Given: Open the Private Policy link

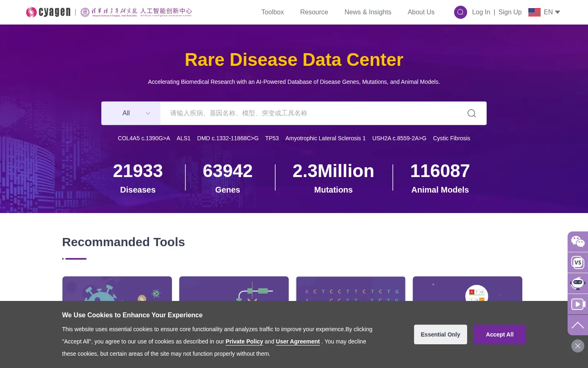Looking at the screenshot, I should coord(244,341).
